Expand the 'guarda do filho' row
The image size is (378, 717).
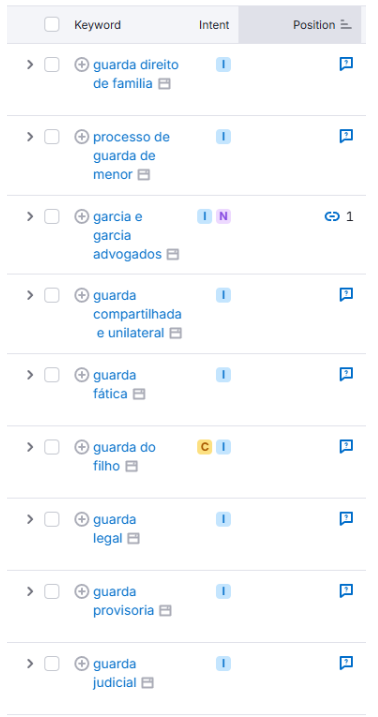coord(30,447)
